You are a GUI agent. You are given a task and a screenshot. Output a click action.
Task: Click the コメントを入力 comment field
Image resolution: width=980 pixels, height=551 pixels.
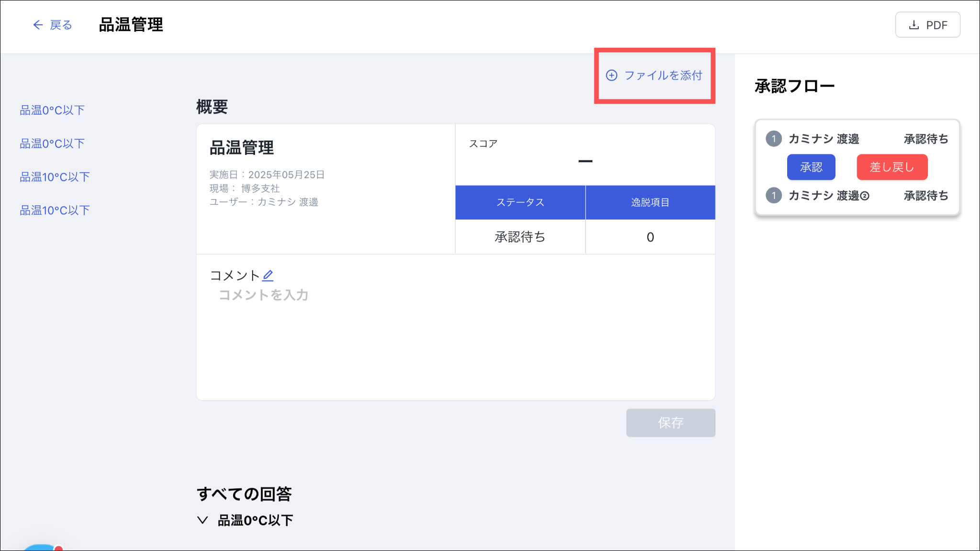pos(264,295)
